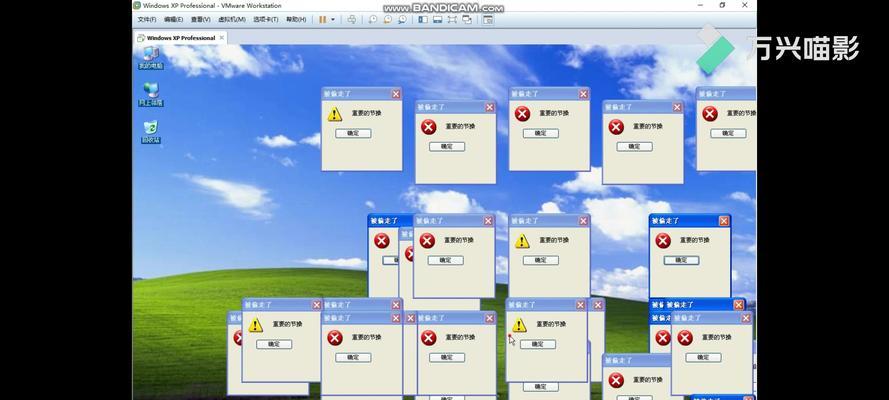Open the 帮助(H) menu
889x400 pixels.
pyautogui.click(x=296, y=19)
